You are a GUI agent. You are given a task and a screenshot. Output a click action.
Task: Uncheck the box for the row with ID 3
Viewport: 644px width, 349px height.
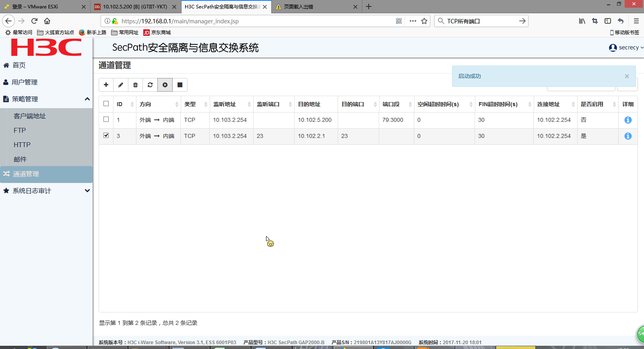tap(106, 135)
